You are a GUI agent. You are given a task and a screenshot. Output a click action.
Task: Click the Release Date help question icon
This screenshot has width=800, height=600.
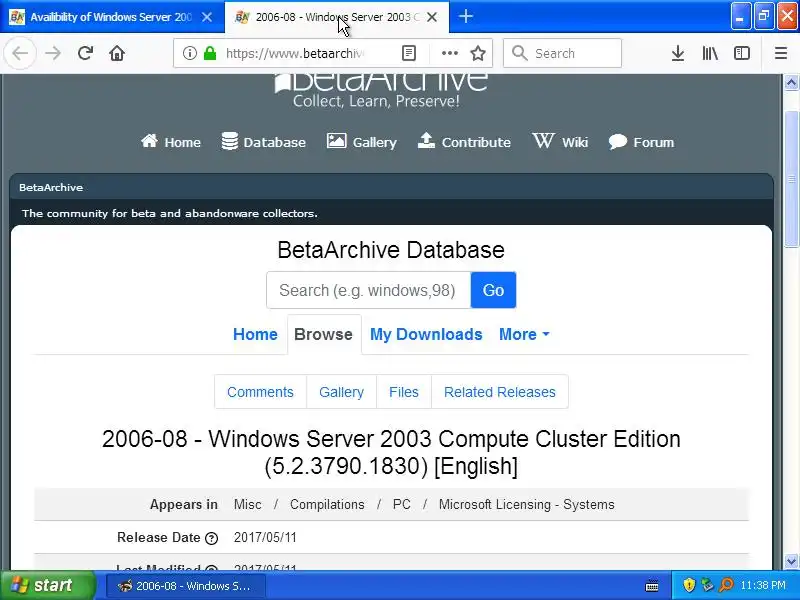211,538
